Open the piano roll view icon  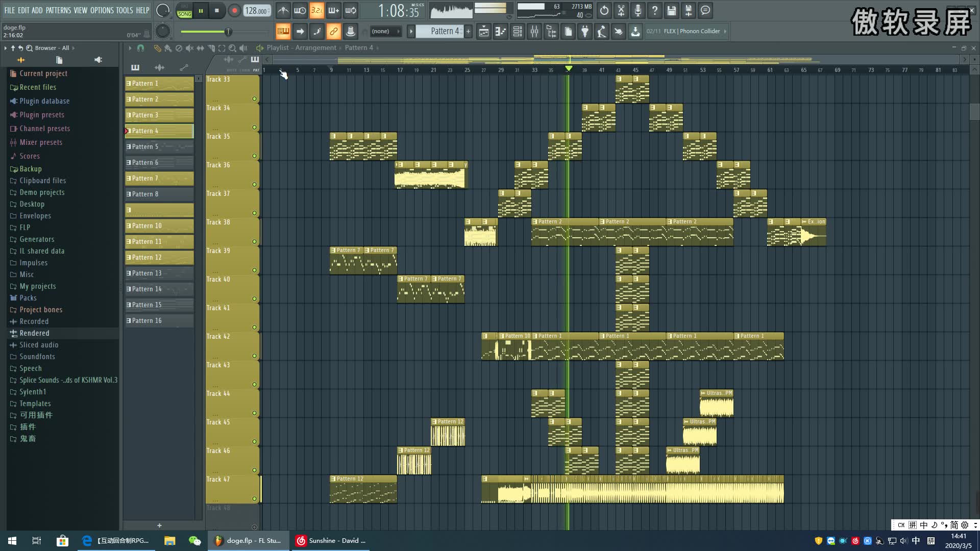501,31
